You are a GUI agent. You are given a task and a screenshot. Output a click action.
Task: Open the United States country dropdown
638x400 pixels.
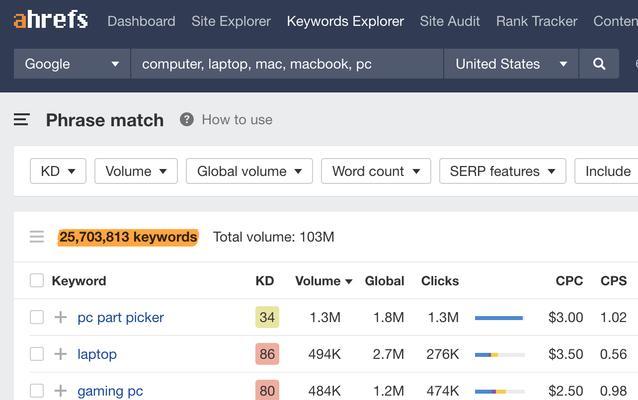click(x=511, y=64)
